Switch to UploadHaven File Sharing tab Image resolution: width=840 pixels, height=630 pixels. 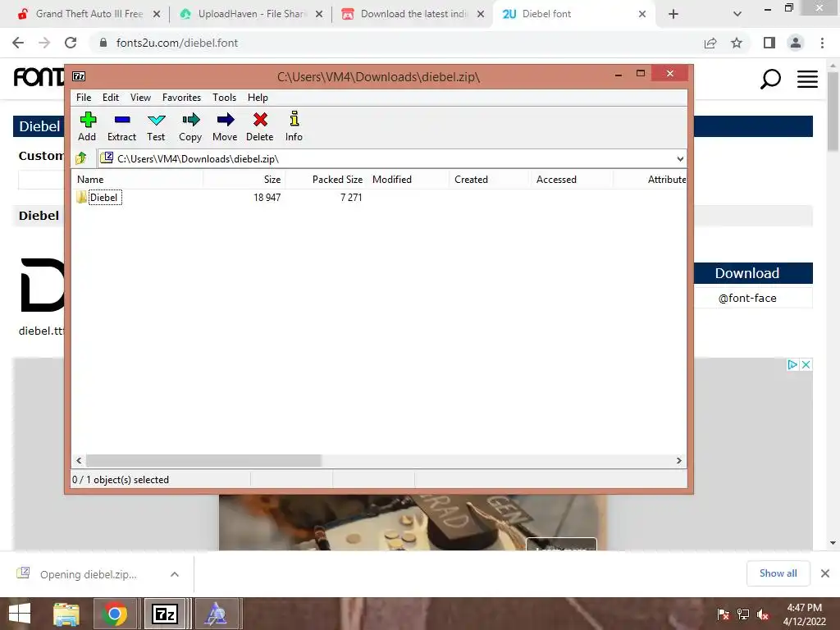tap(251, 14)
